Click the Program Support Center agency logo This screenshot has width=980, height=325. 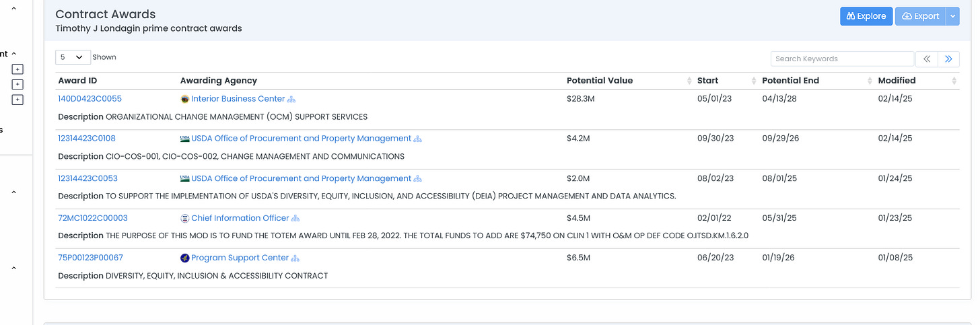(185, 258)
